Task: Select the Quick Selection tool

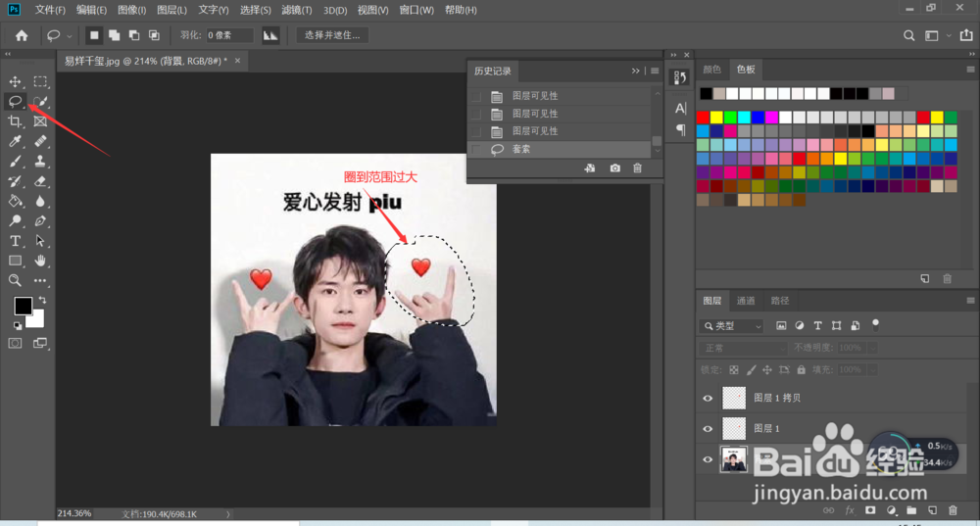Action: [40, 102]
